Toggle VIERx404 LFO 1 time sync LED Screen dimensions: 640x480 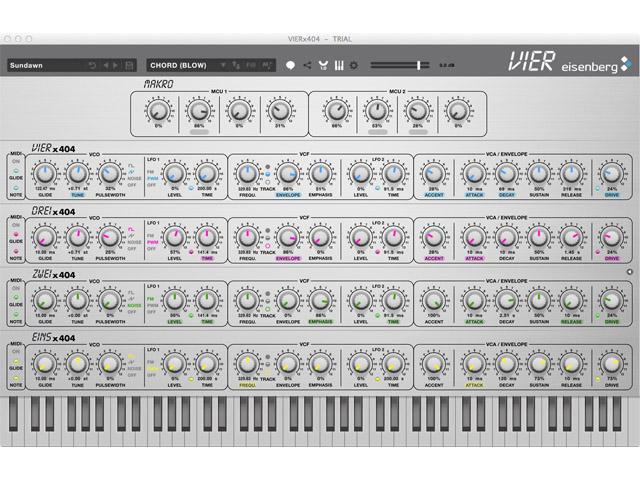191,189
